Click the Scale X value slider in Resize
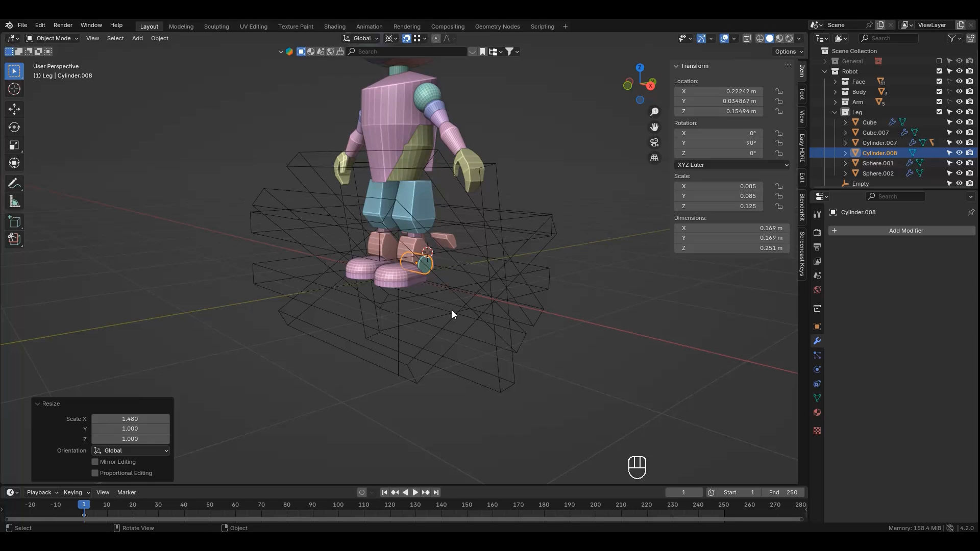Image resolution: width=980 pixels, height=551 pixels. (x=130, y=419)
